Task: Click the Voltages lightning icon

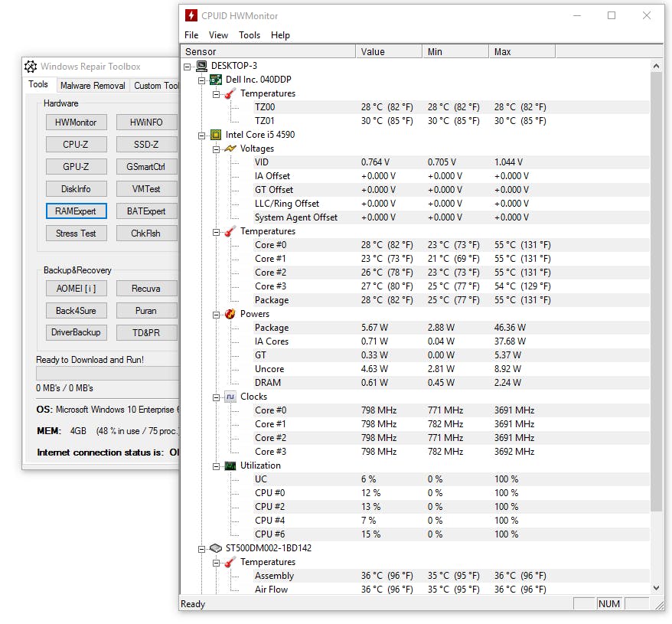Action: point(230,149)
